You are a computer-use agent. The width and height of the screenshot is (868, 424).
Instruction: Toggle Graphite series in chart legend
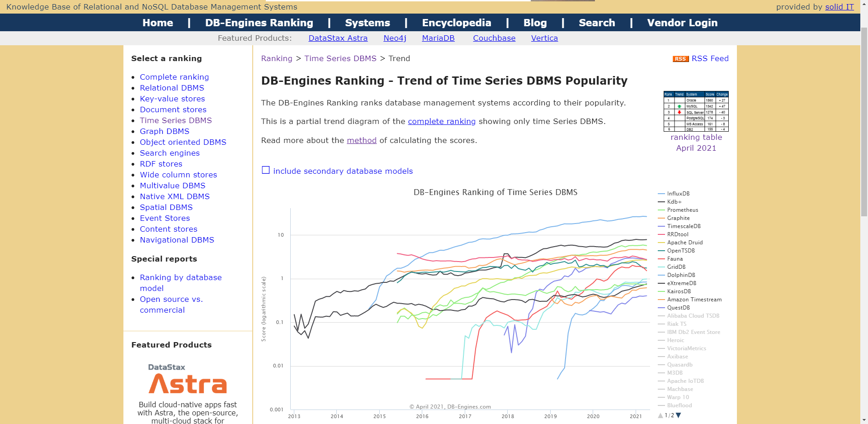[674, 218]
